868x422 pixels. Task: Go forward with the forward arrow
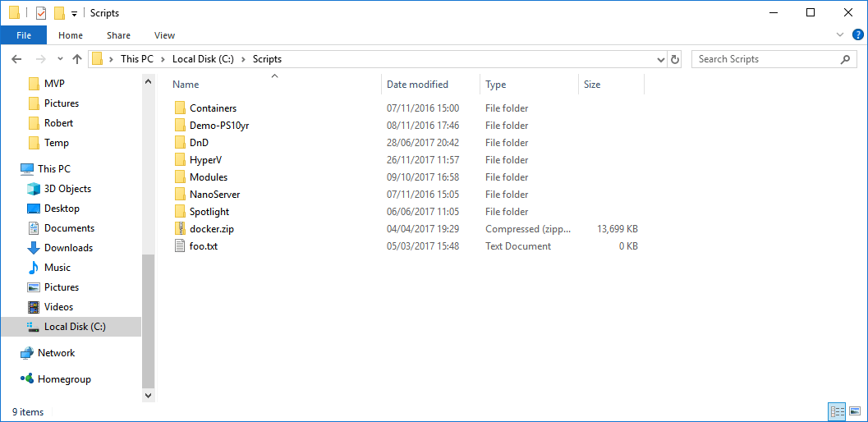[x=41, y=59]
